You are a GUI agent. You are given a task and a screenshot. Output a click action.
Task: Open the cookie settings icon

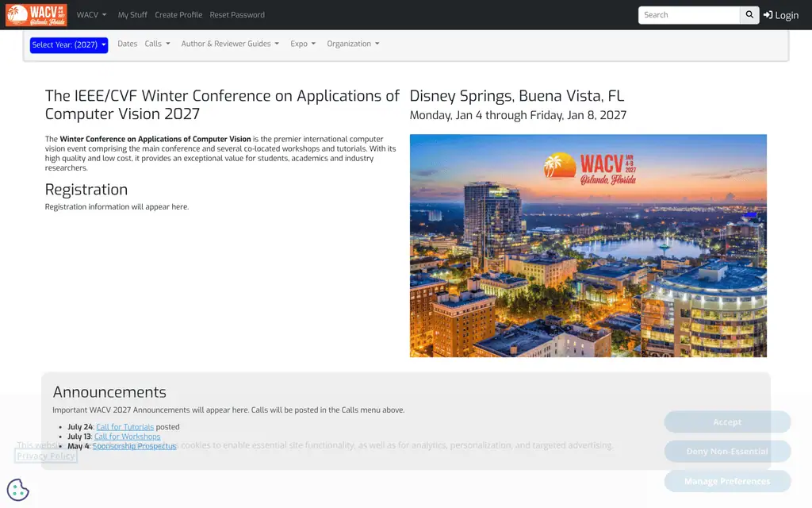(x=17, y=490)
